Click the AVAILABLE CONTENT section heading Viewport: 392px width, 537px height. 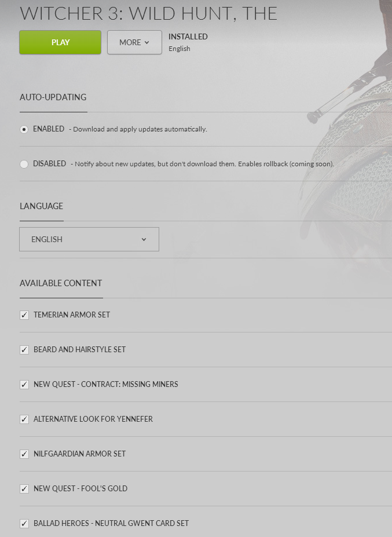click(x=61, y=283)
